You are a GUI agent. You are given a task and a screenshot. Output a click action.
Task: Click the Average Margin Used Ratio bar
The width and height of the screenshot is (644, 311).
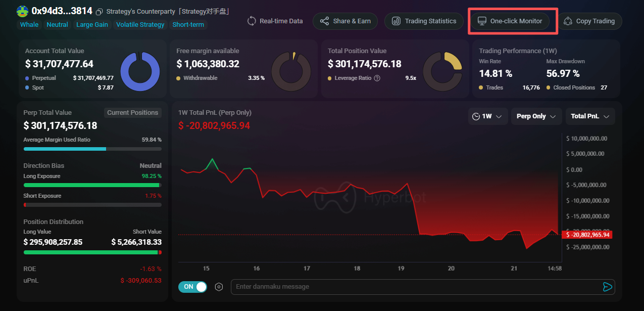[92, 149]
